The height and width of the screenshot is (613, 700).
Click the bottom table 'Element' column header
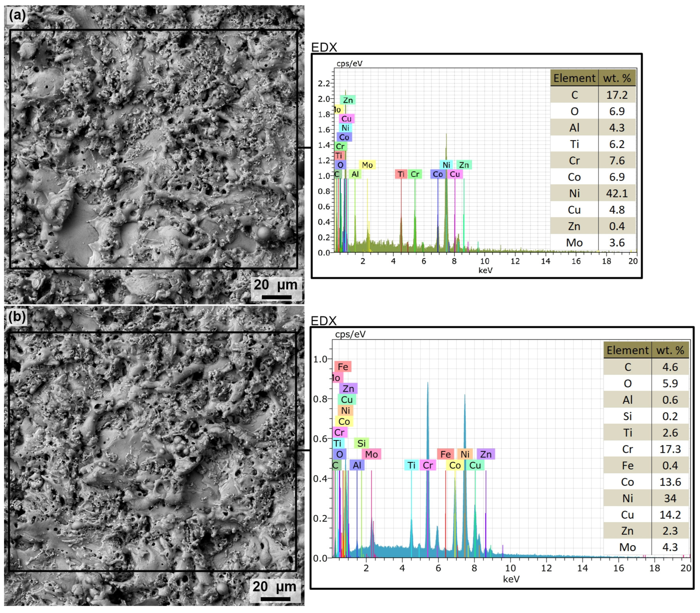pyautogui.click(x=627, y=350)
